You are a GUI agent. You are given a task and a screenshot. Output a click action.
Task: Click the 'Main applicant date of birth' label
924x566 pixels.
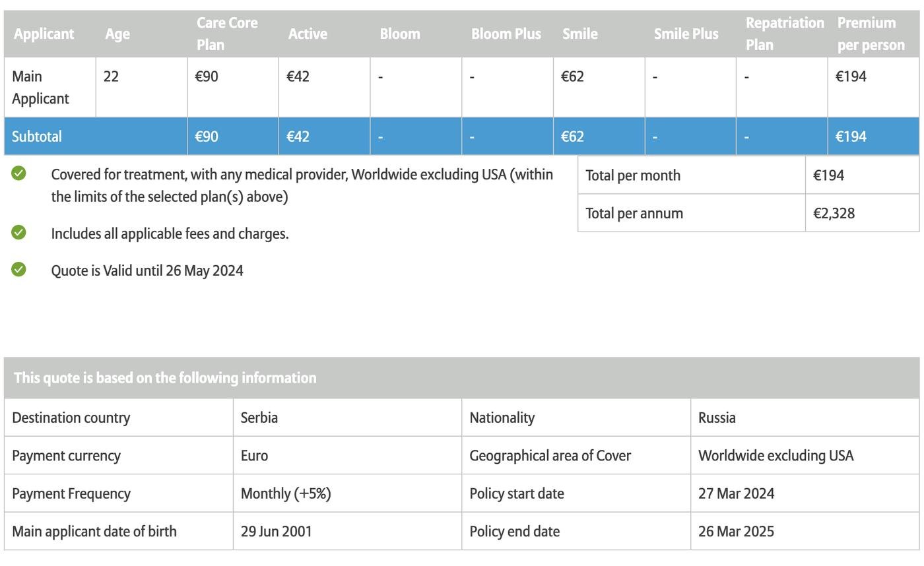94,532
